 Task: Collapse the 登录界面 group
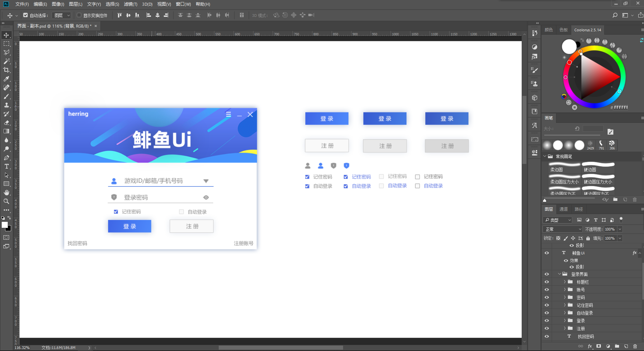559,274
